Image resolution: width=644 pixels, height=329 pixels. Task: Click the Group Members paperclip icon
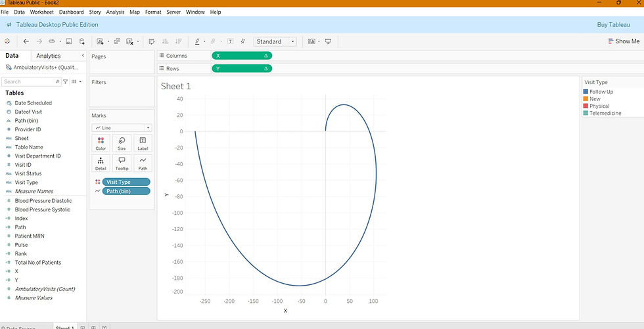213,41
